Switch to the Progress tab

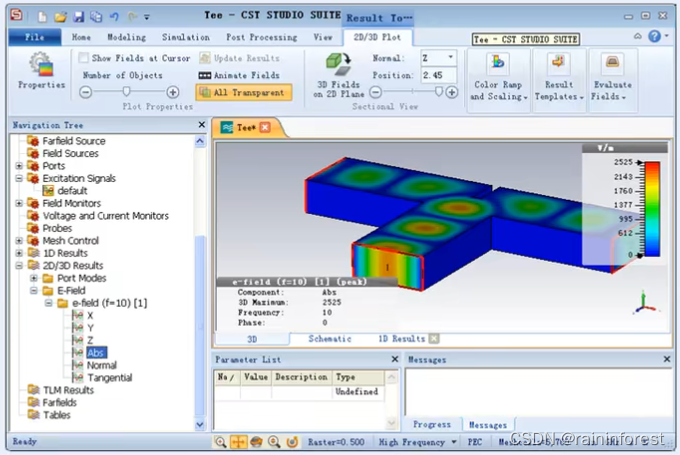[432, 425]
